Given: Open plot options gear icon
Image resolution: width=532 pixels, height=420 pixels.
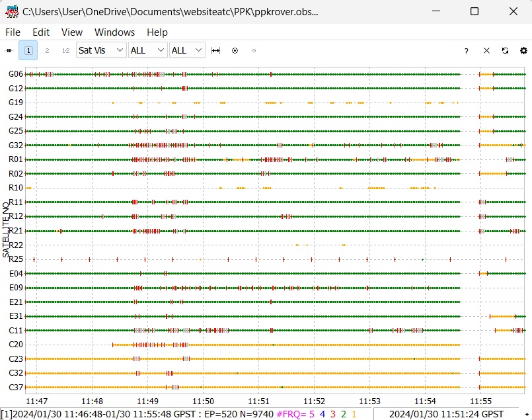Looking at the screenshot, I should 523,51.
